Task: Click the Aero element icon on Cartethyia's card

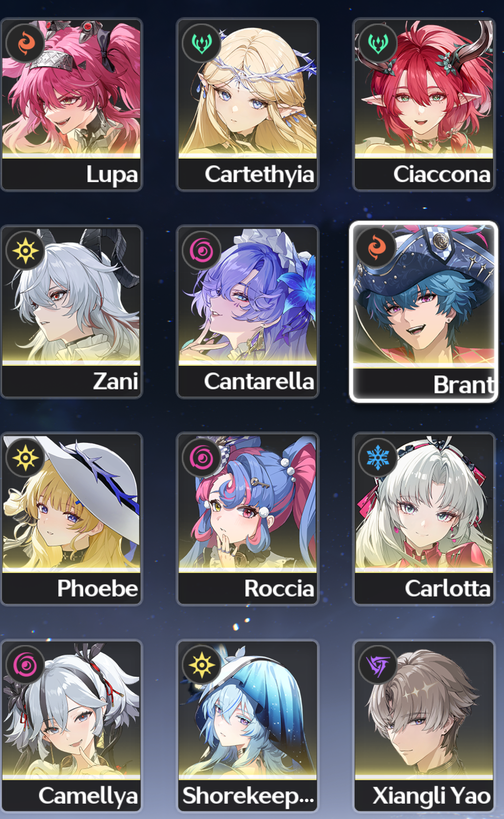Action: (x=201, y=43)
